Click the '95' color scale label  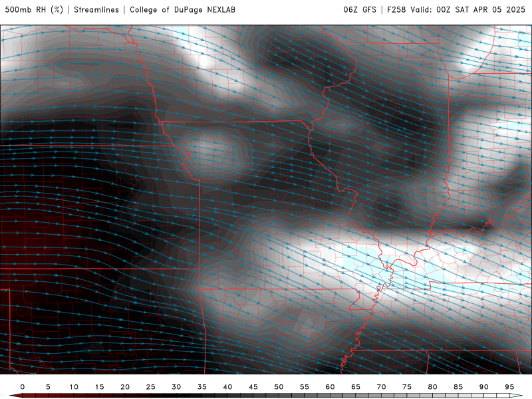(x=509, y=387)
